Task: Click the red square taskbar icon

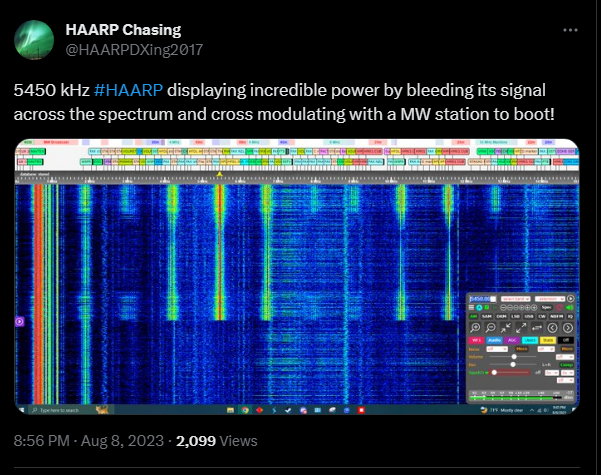Action: 361,410
